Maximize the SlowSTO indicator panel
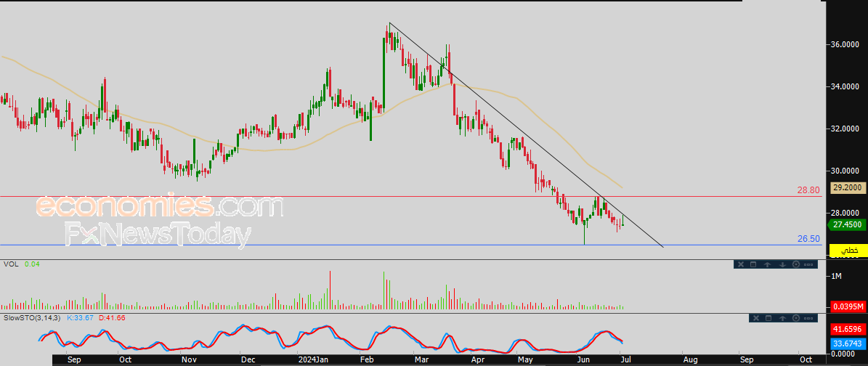Viewport: 868px width, 366px height. click(768, 318)
